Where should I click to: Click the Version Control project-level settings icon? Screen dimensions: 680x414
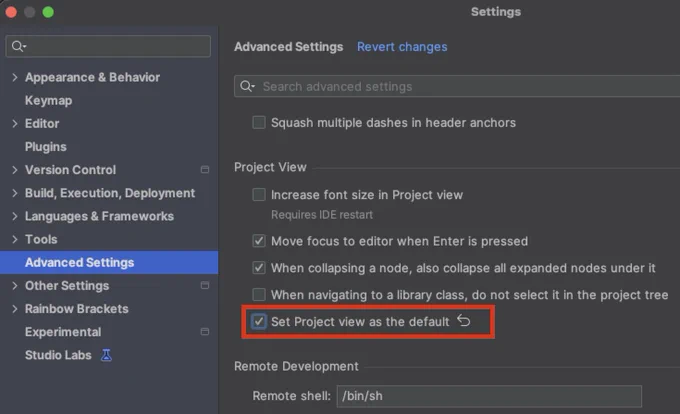pos(205,170)
